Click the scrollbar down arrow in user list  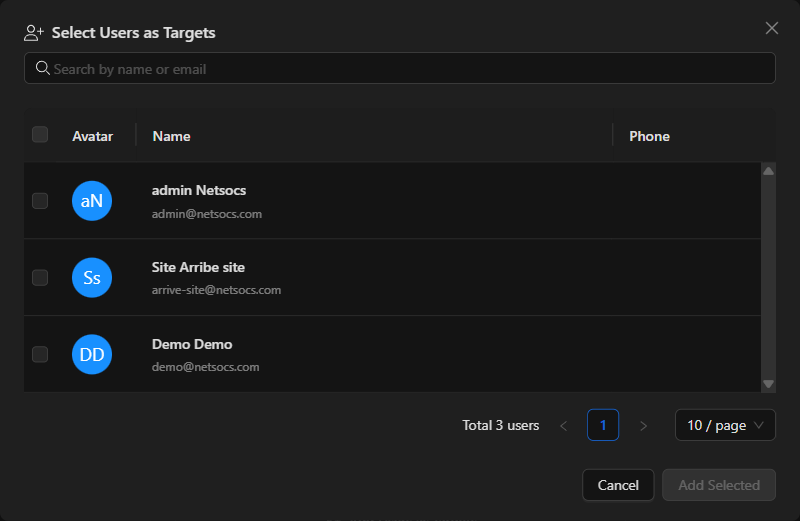pyautogui.click(x=768, y=384)
